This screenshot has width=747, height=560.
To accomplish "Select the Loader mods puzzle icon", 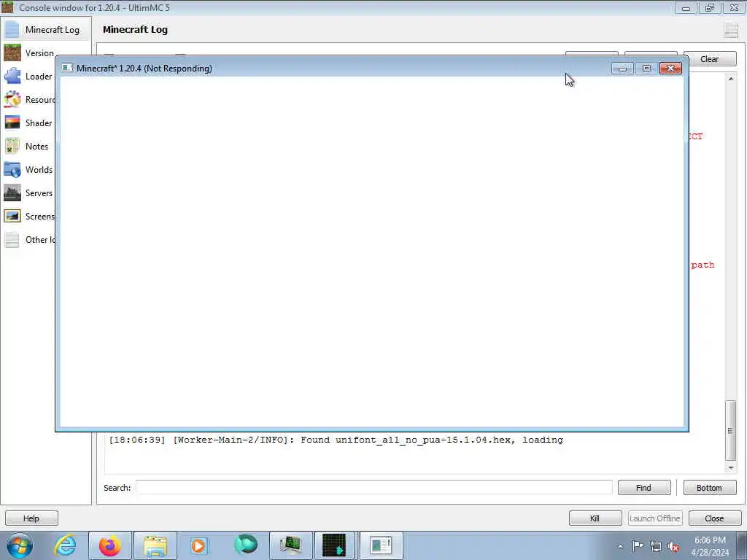I will (x=12, y=76).
